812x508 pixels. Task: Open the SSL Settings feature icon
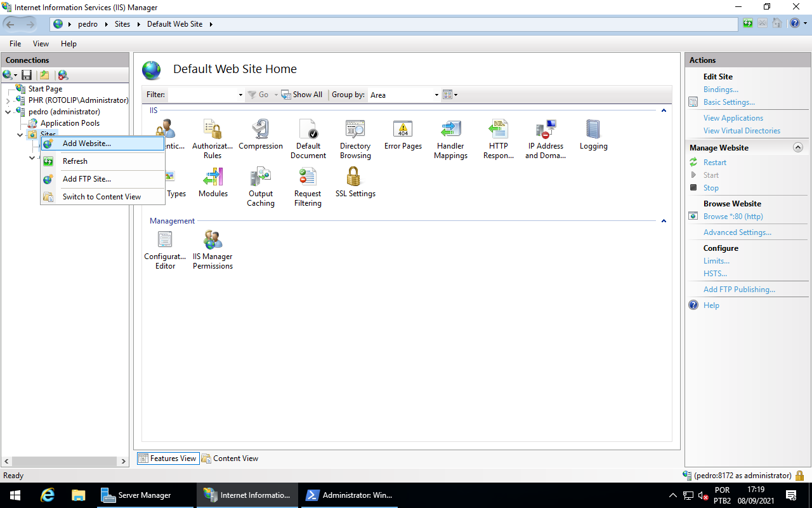click(x=355, y=182)
